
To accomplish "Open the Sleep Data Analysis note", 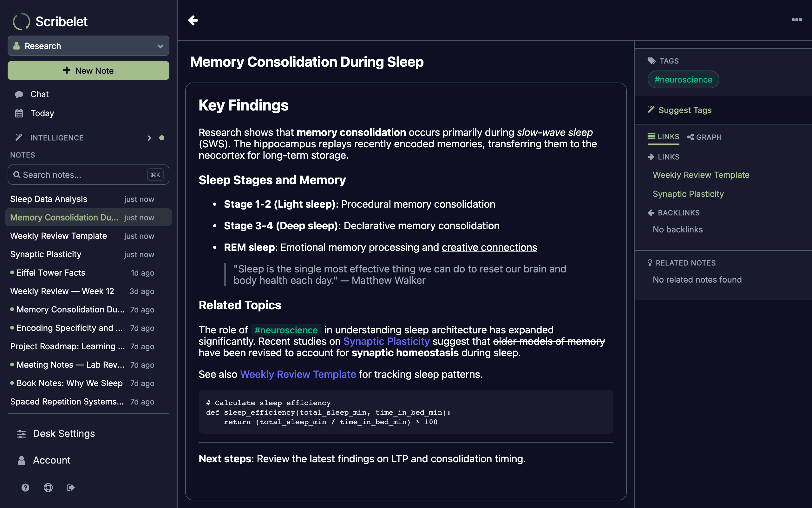I will click(x=88, y=199).
